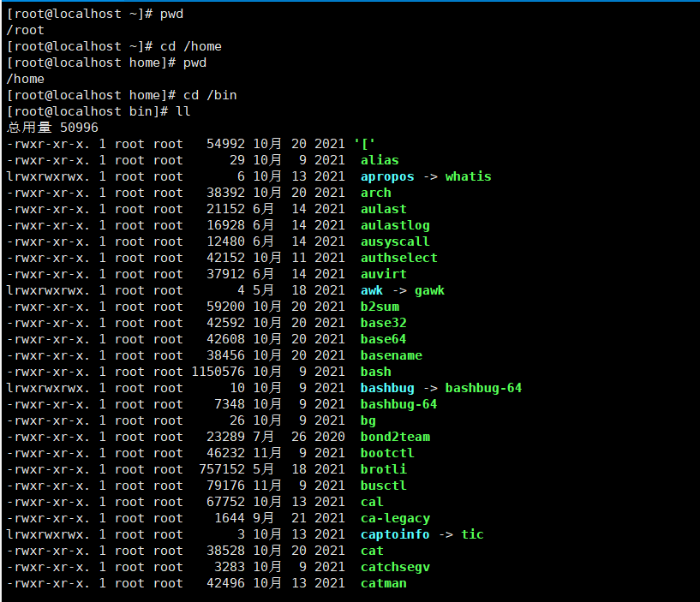Click the 'll' command on the prompt
Screen dimensions: 700x602
(183, 111)
